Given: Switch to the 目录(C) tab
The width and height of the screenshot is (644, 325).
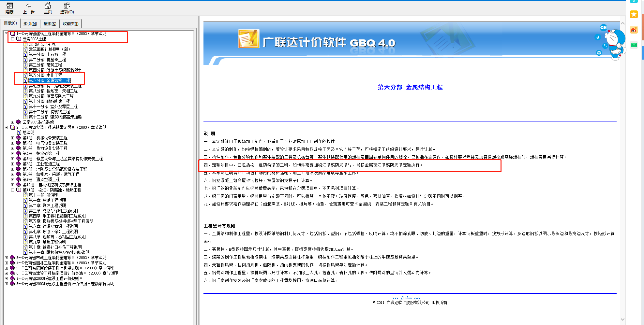Looking at the screenshot, I should click(10, 23).
